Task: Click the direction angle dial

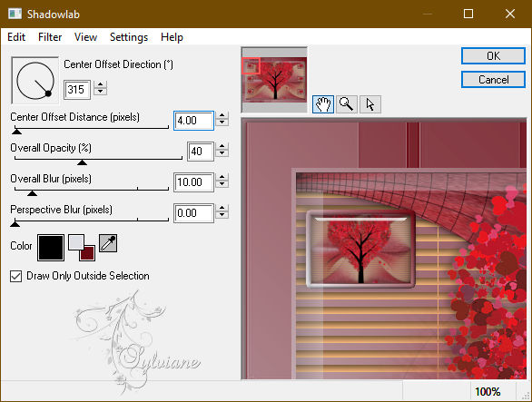Action: click(x=34, y=81)
